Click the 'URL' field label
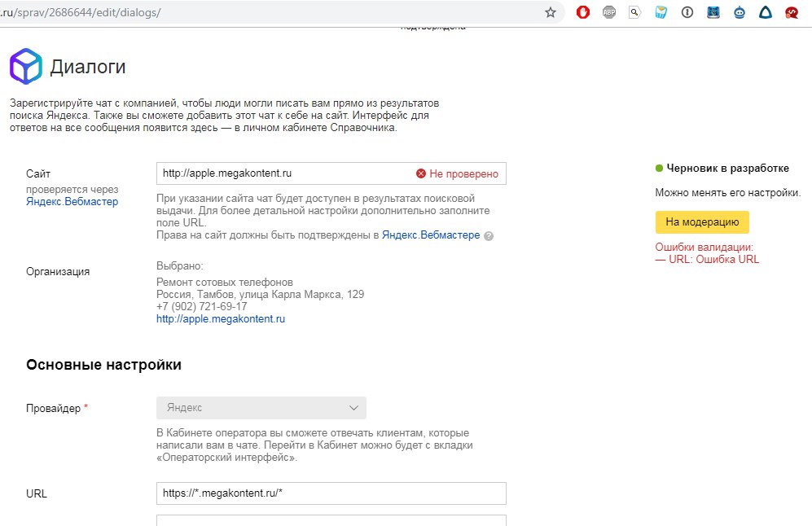Image resolution: width=812 pixels, height=526 pixels. (37, 494)
